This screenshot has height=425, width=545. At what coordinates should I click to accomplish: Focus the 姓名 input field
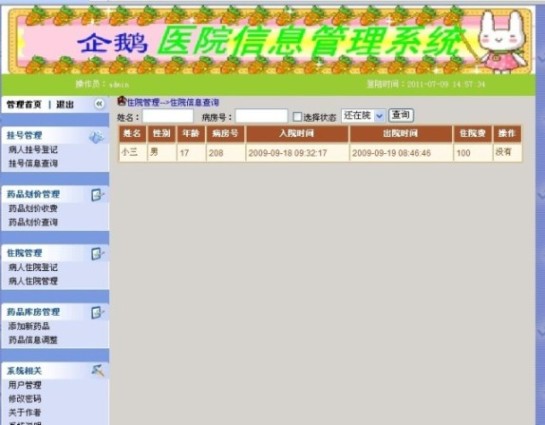point(168,116)
